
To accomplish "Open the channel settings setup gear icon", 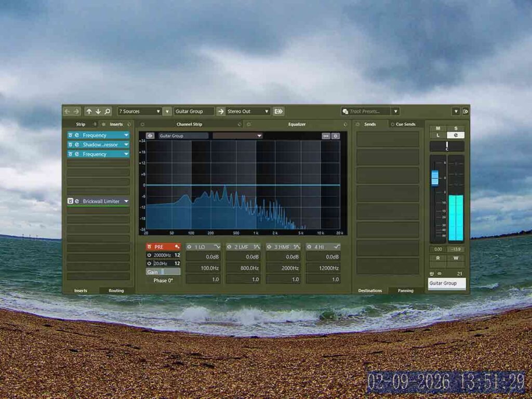I will click(x=465, y=111).
